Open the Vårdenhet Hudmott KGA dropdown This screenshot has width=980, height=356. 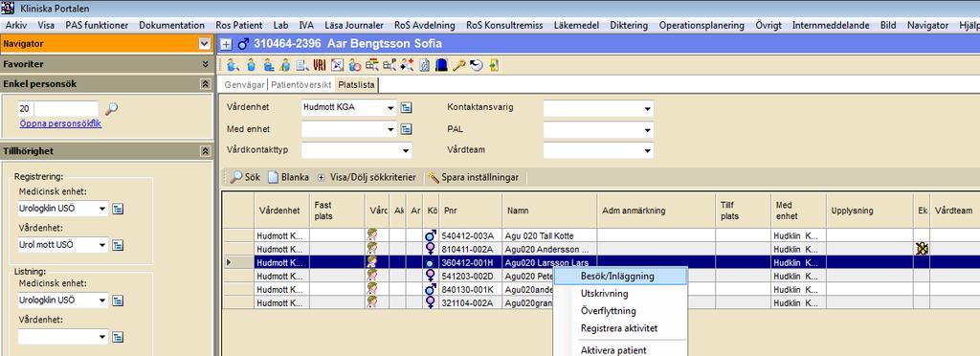click(390, 107)
